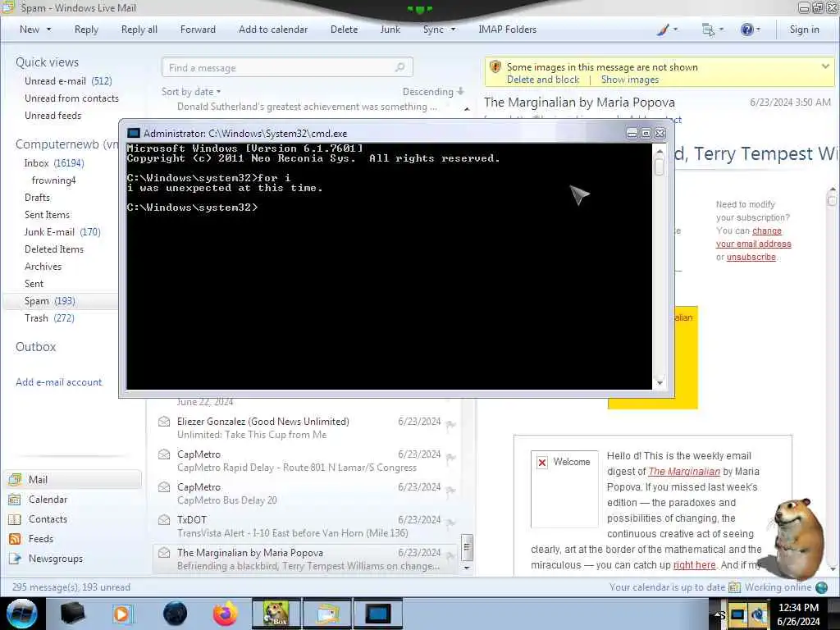
Task: Click the black box taskbar icon
Action: coord(72,614)
